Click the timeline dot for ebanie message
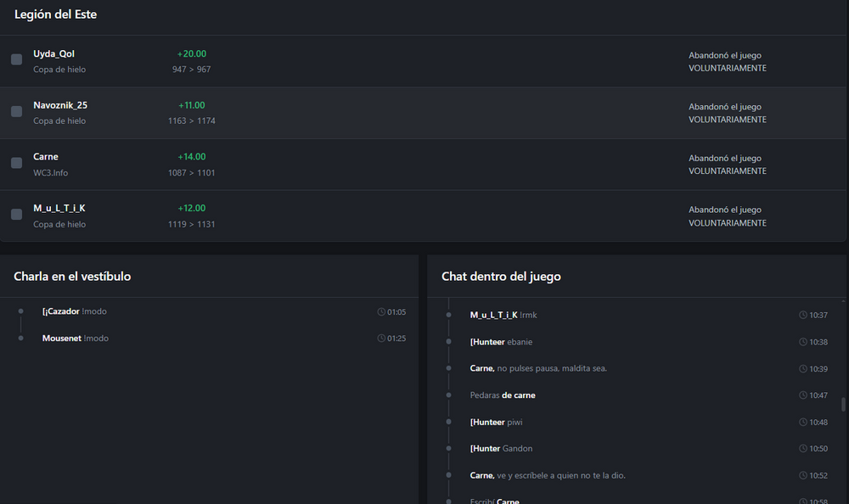This screenshot has height=504, width=849. click(449, 342)
